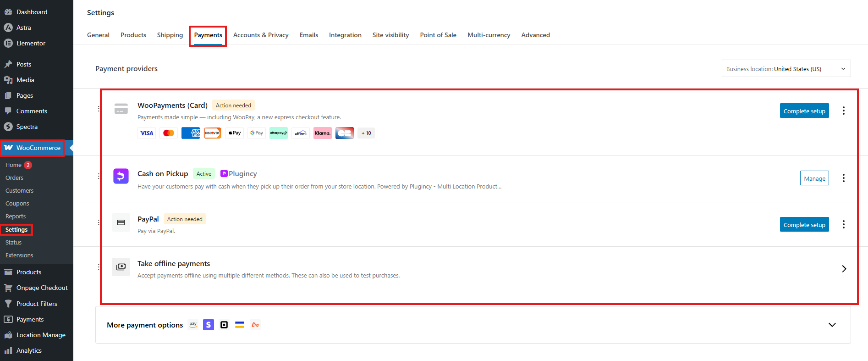Click the Google Pay logo

[257, 133]
